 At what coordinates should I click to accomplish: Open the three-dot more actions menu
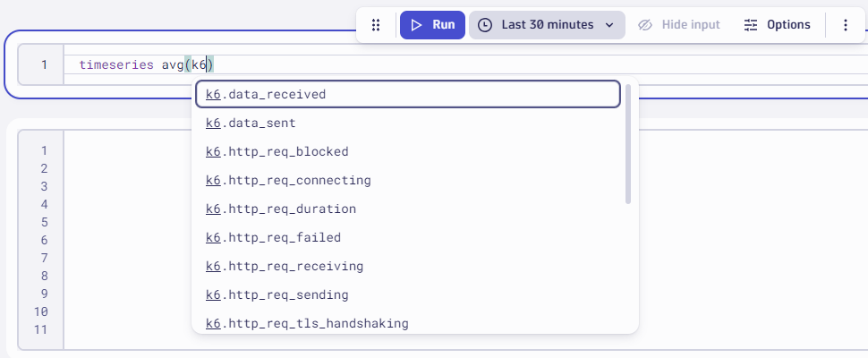846,25
